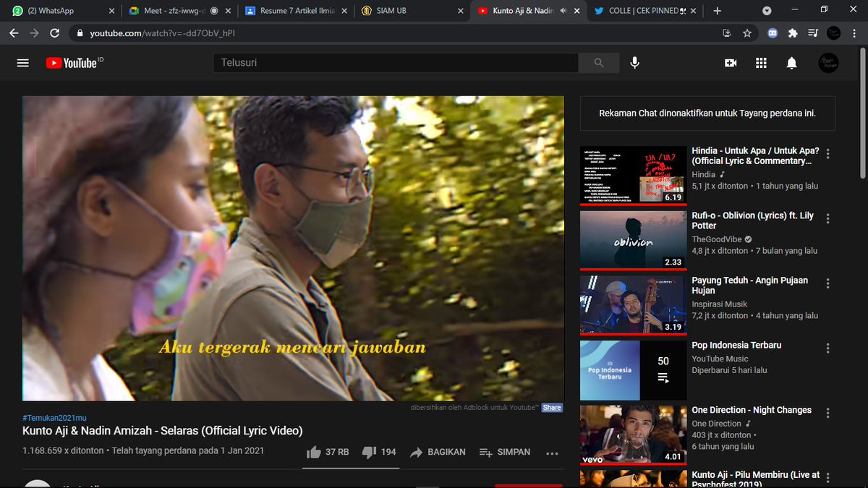Viewport: 868px width, 488px height.
Task: Open the menu for Payung Teduh video
Action: [x=828, y=283]
